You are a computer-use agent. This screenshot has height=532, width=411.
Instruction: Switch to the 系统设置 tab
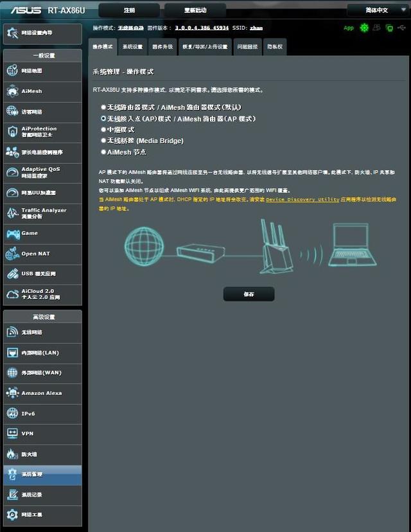132,47
